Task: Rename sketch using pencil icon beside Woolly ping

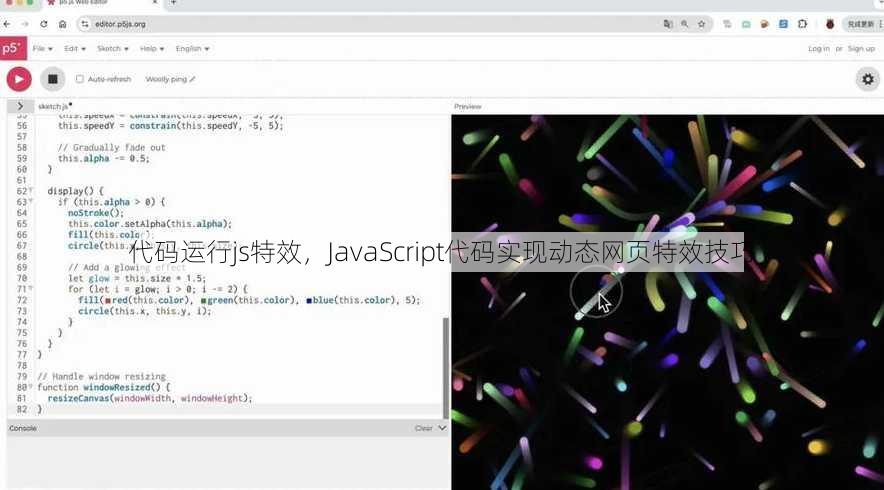Action: pos(193,80)
